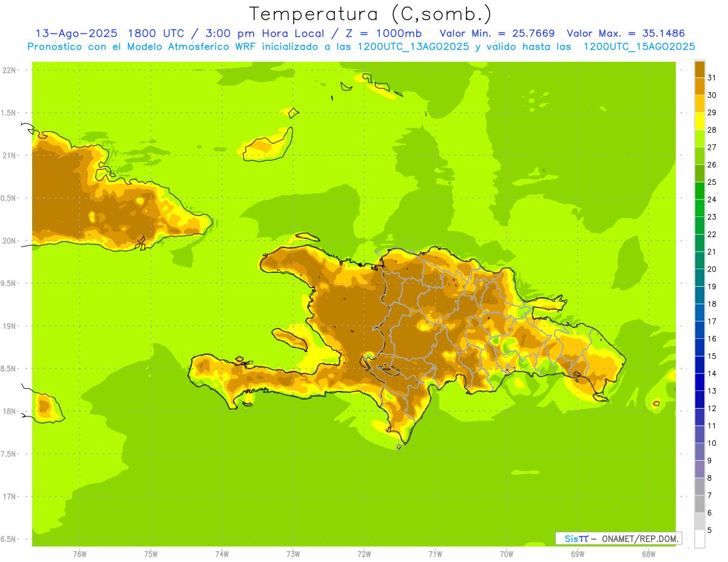Click the dark brown swatch above legend value 31

click(699, 69)
